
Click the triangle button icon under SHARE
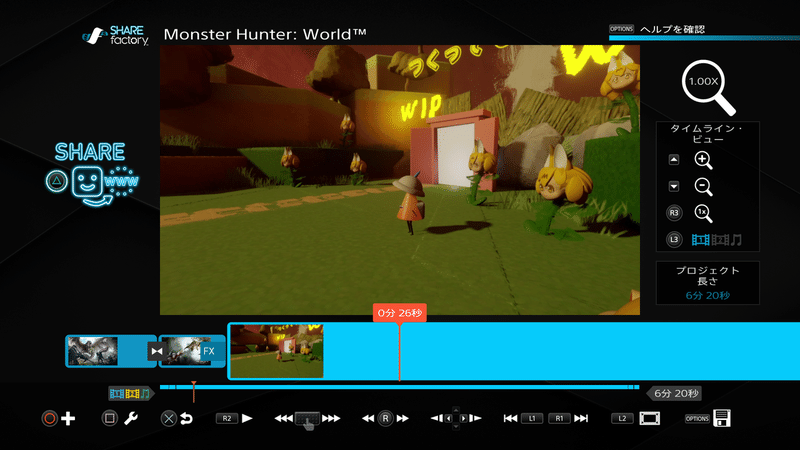pyautogui.click(x=57, y=181)
